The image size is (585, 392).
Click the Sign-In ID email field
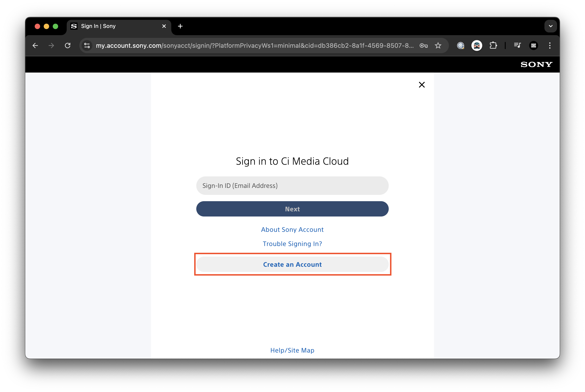click(292, 185)
